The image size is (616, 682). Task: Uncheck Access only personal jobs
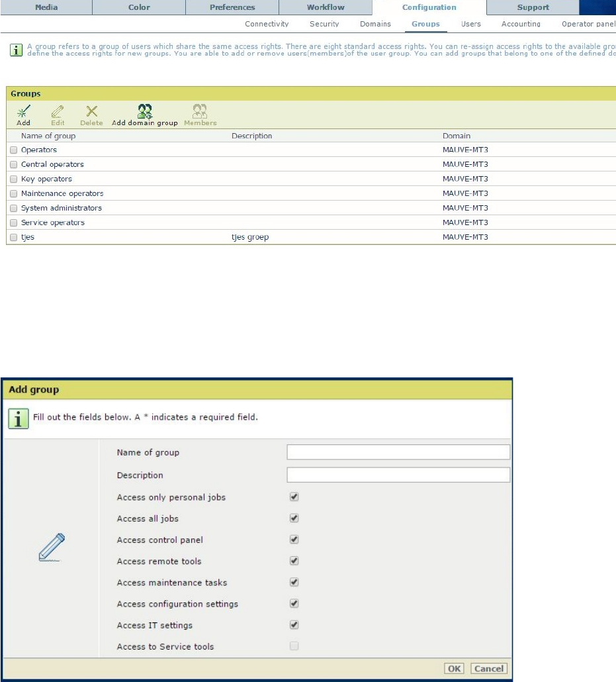pos(294,497)
